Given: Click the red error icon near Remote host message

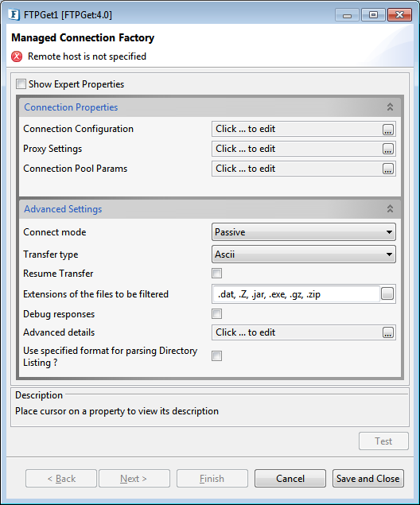Looking at the screenshot, I should point(17,56).
